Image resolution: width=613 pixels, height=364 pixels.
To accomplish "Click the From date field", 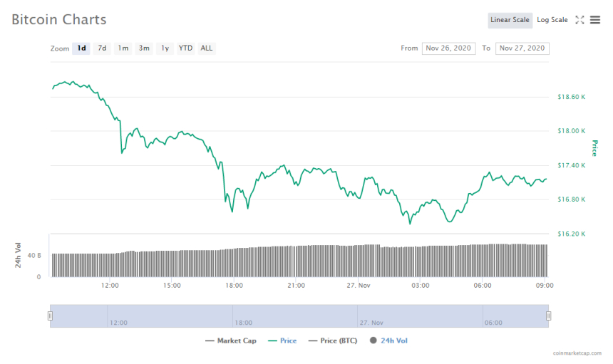I will coord(449,48).
